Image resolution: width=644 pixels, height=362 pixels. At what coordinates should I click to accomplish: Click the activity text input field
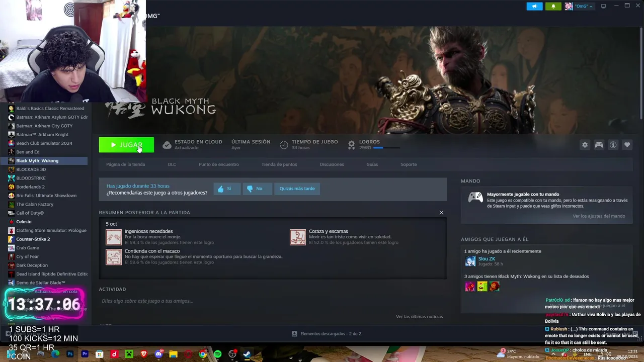[x=272, y=301]
